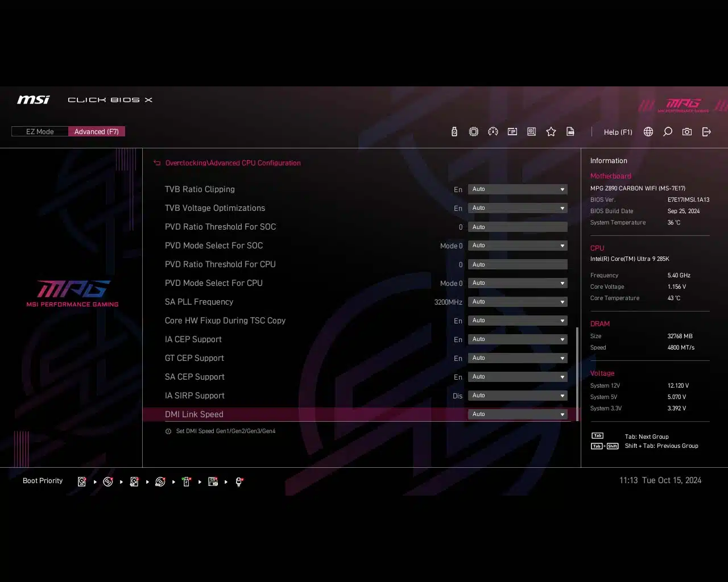This screenshot has height=582, width=728.
Task: Click the SA PLL Frequency label
Action: (199, 302)
